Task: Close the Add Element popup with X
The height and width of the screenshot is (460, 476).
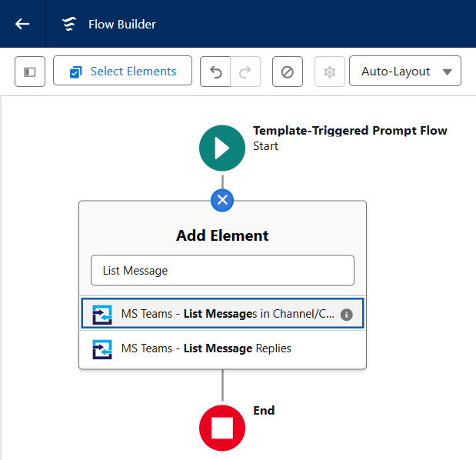Action: pyautogui.click(x=222, y=200)
